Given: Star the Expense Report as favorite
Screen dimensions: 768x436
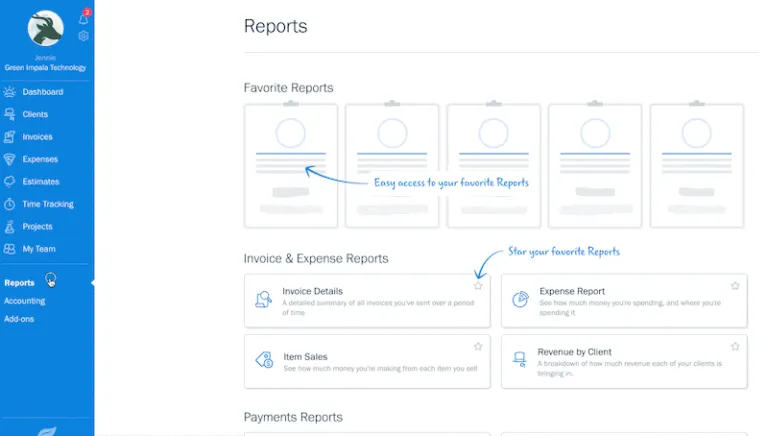Looking at the screenshot, I should pos(735,286).
